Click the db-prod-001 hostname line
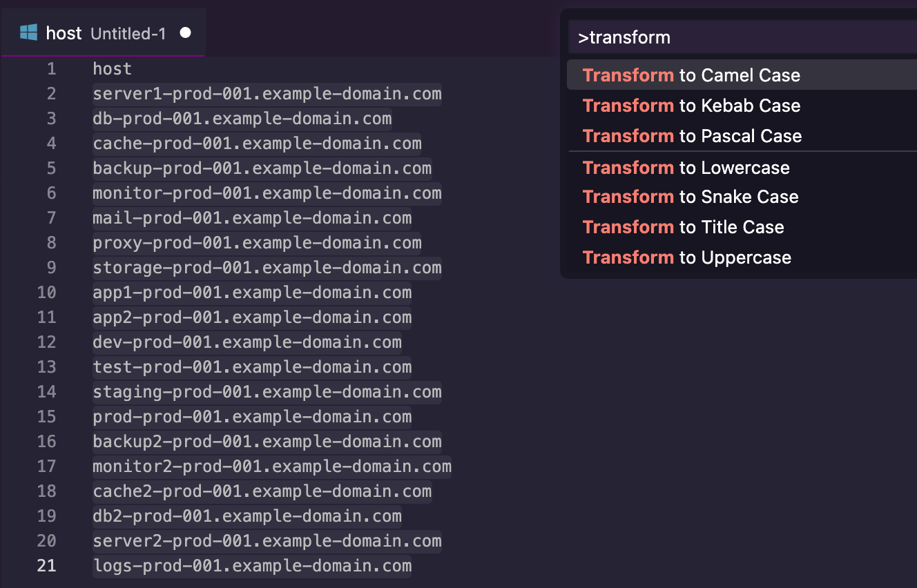917x588 pixels. click(242, 119)
